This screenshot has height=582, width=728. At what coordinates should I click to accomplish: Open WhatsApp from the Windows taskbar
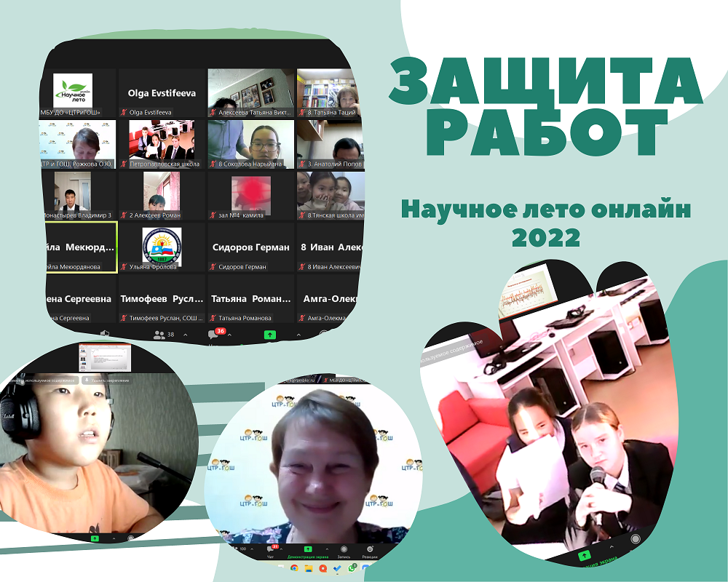coord(351,567)
